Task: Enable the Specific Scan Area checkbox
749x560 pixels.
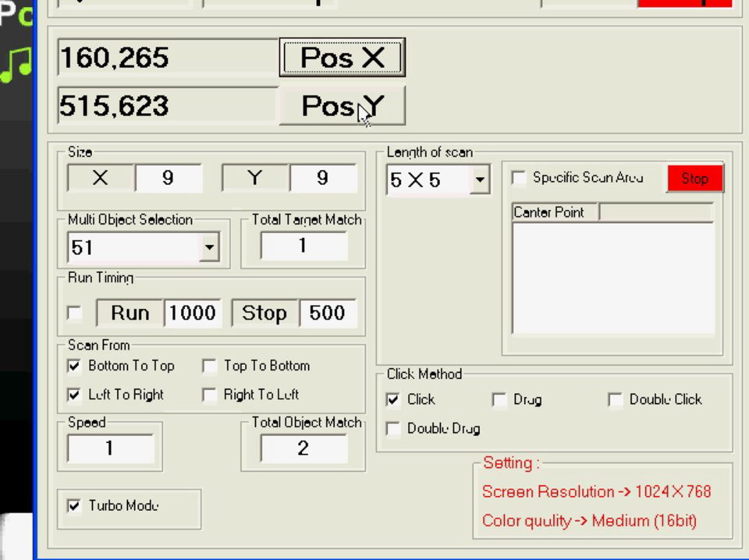Action: click(x=518, y=178)
